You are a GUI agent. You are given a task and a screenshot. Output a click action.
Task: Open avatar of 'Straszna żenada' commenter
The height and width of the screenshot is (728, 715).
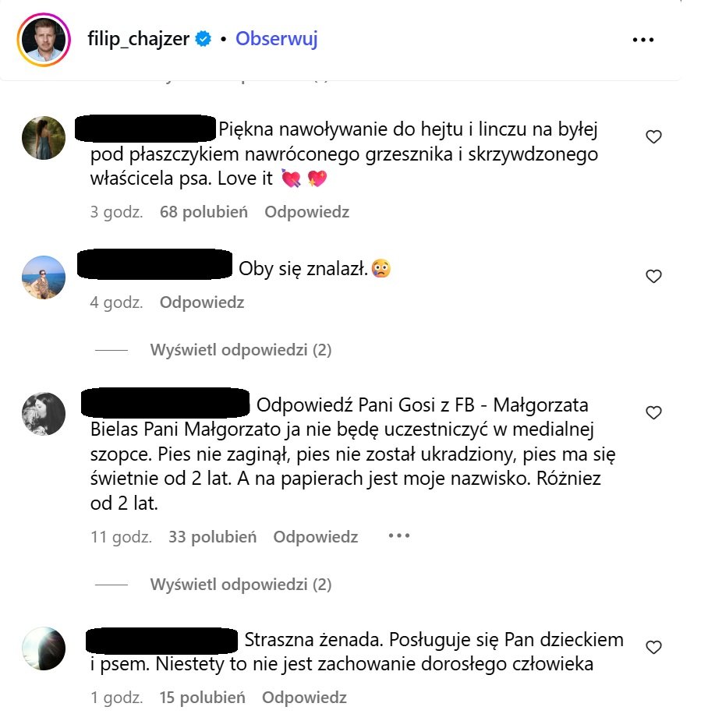(44, 648)
